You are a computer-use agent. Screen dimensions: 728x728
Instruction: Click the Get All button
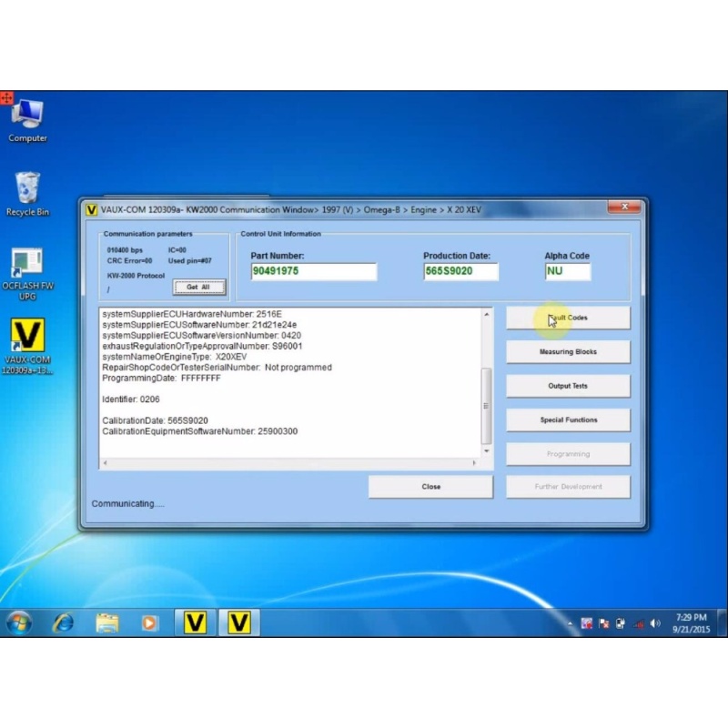(199, 288)
